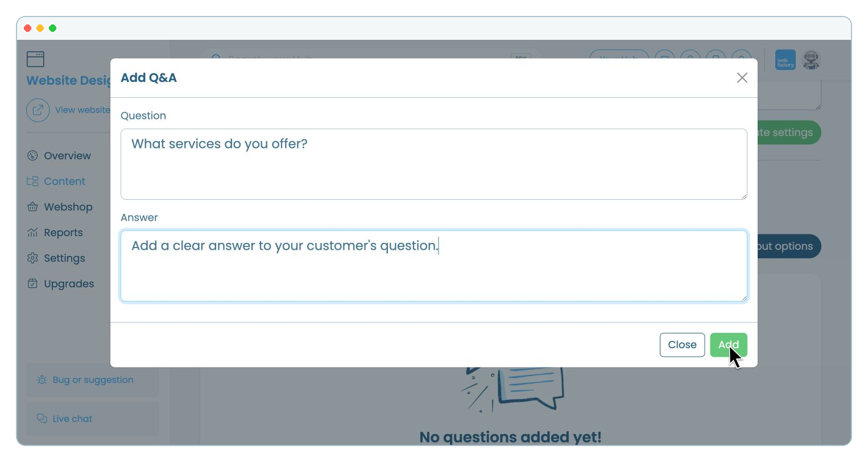Click the Upgrades icon in sidebar
The width and height of the screenshot is (868, 462).
click(x=32, y=284)
